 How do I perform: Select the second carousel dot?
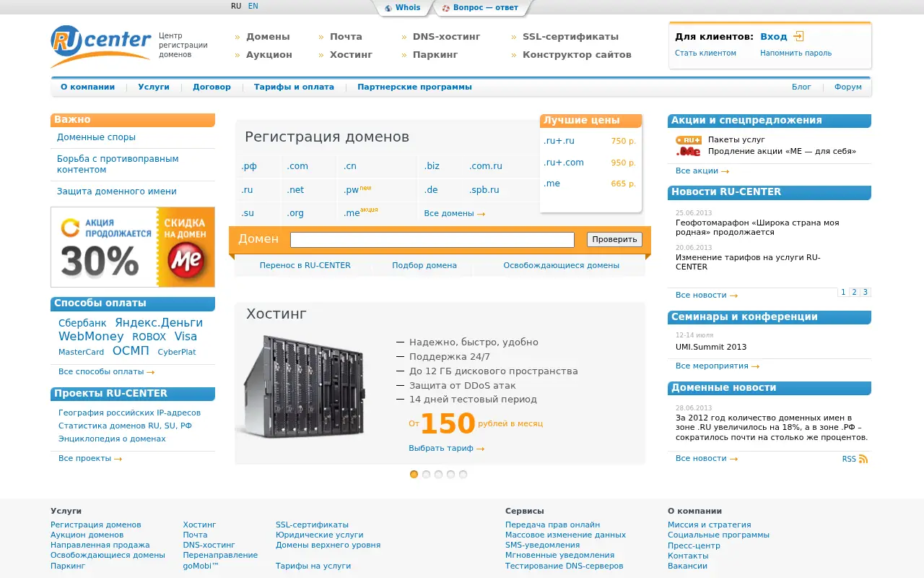426,475
